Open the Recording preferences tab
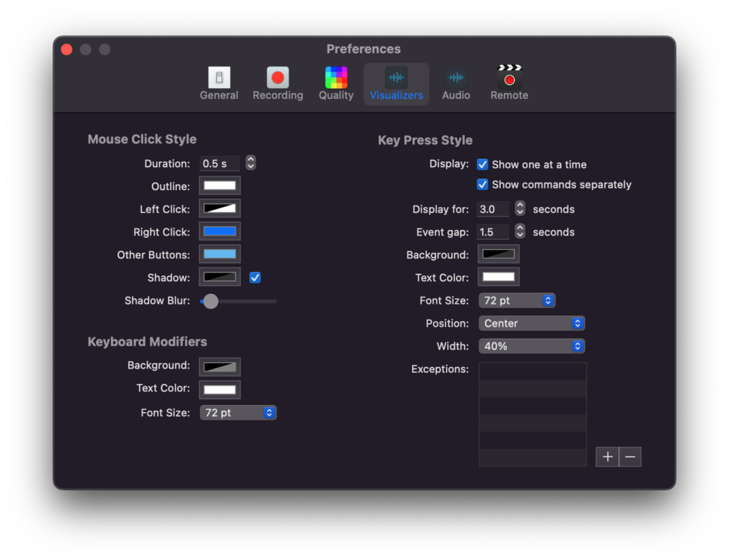 click(278, 84)
